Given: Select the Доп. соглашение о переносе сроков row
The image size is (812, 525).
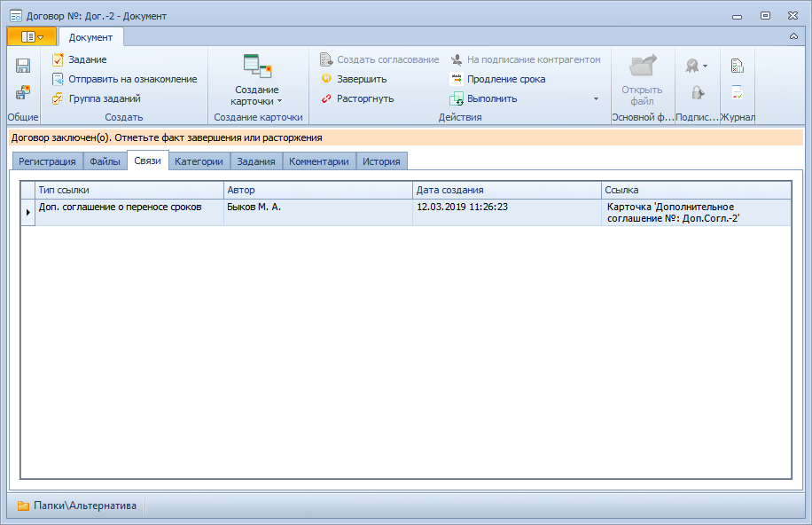Looking at the screenshot, I should (x=121, y=207).
